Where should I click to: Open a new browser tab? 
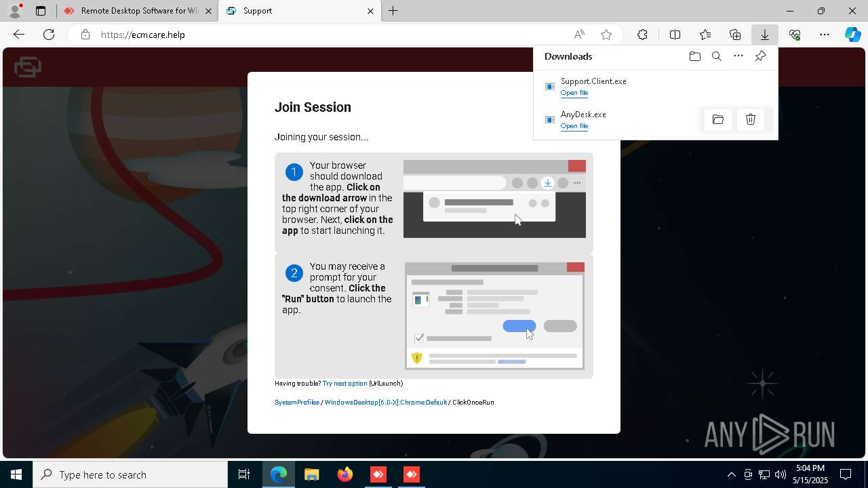click(393, 11)
